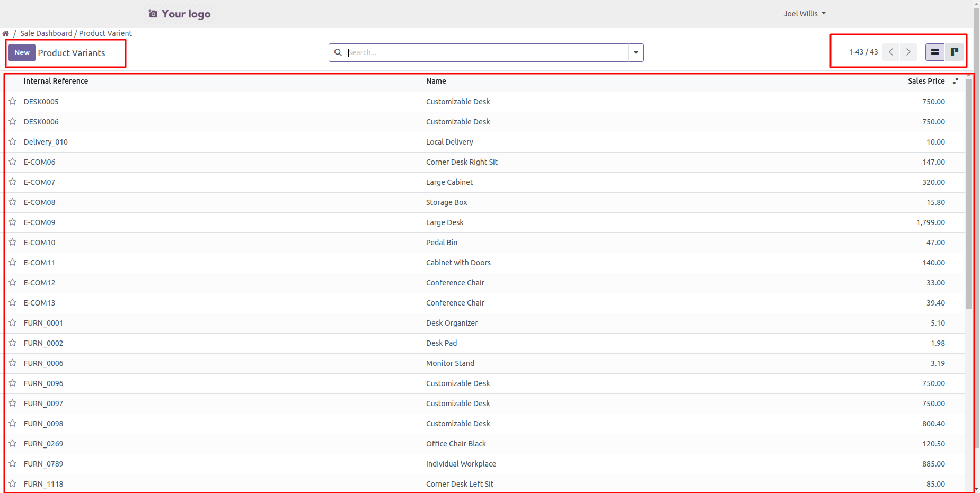This screenshot has width=980, height=493.
Task: Open the Large Desk record
Action: (x=445, y=222)
